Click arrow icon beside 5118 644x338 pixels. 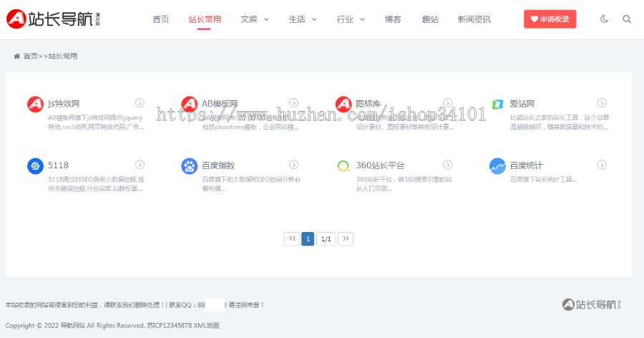click(x=140, y=165)
